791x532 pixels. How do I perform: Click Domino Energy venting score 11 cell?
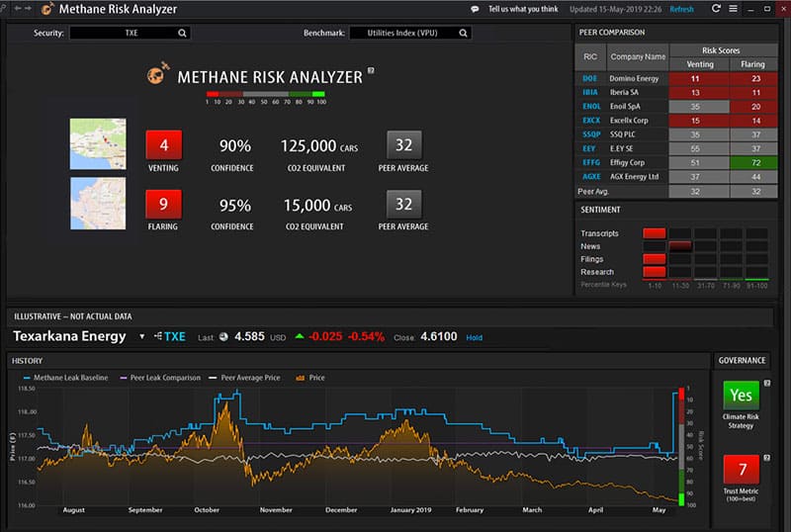[699, 79]
